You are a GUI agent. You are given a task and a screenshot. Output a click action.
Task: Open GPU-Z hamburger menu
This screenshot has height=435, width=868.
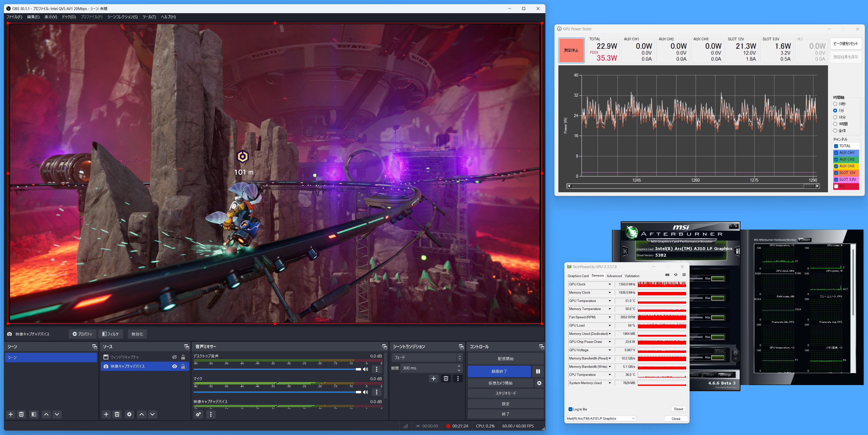pyautogui.click(x=684, y=275)
